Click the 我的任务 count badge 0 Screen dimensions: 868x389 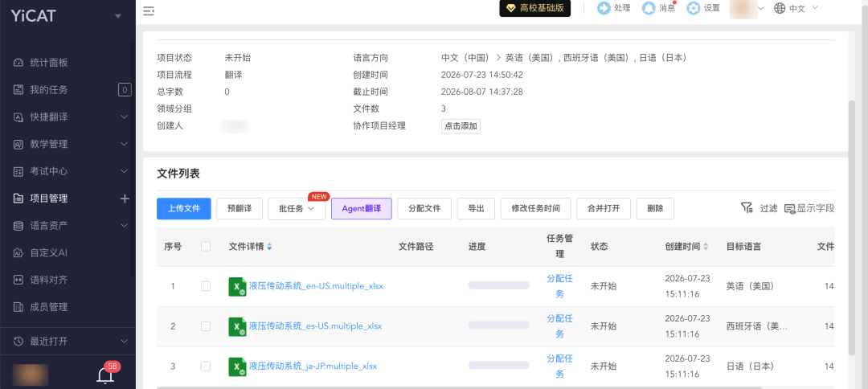tap(125, 90)
